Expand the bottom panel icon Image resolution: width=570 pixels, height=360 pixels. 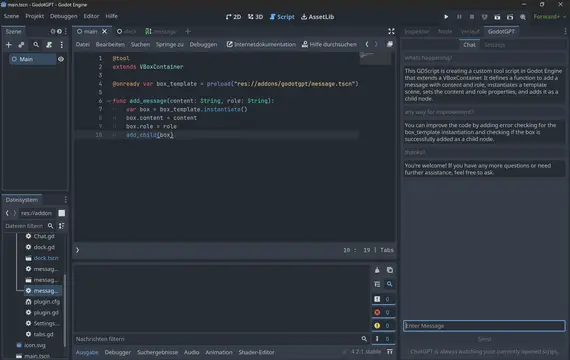390,352
